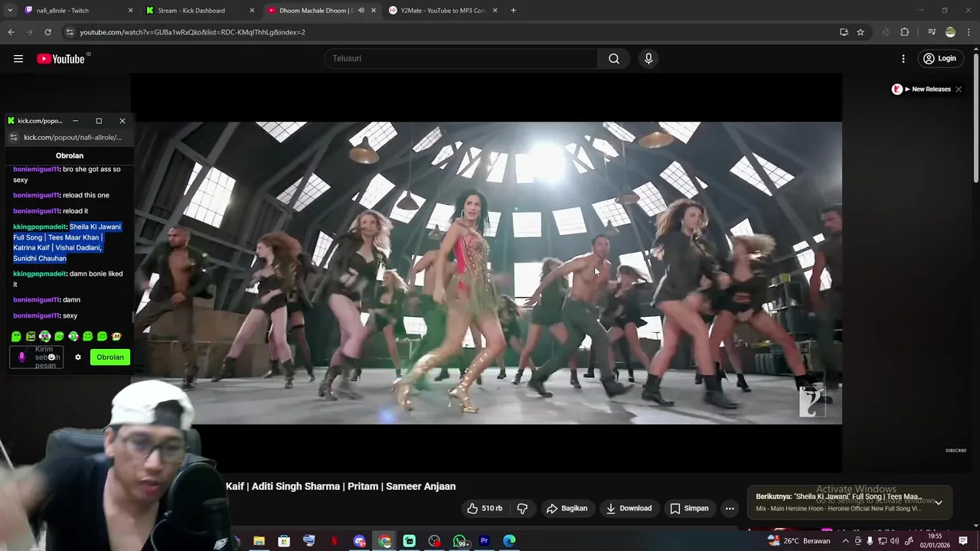Open emoji picker in chat input

click(x=52, y=357)
